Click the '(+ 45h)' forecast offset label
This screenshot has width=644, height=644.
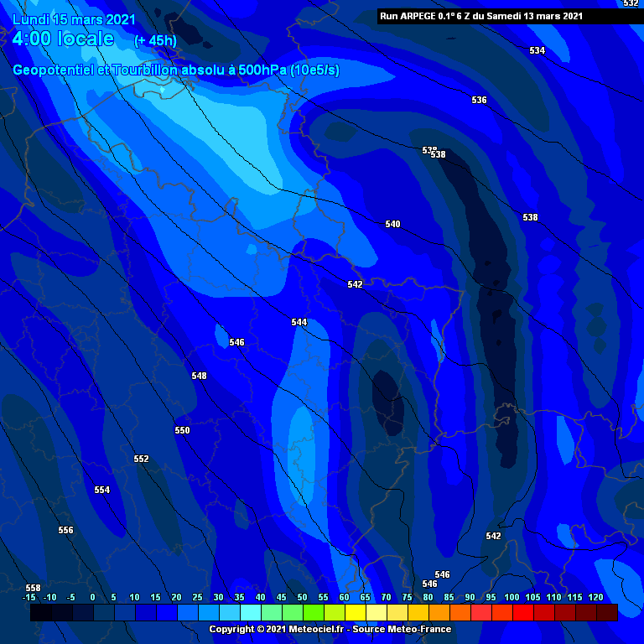[x=155, y=40]
